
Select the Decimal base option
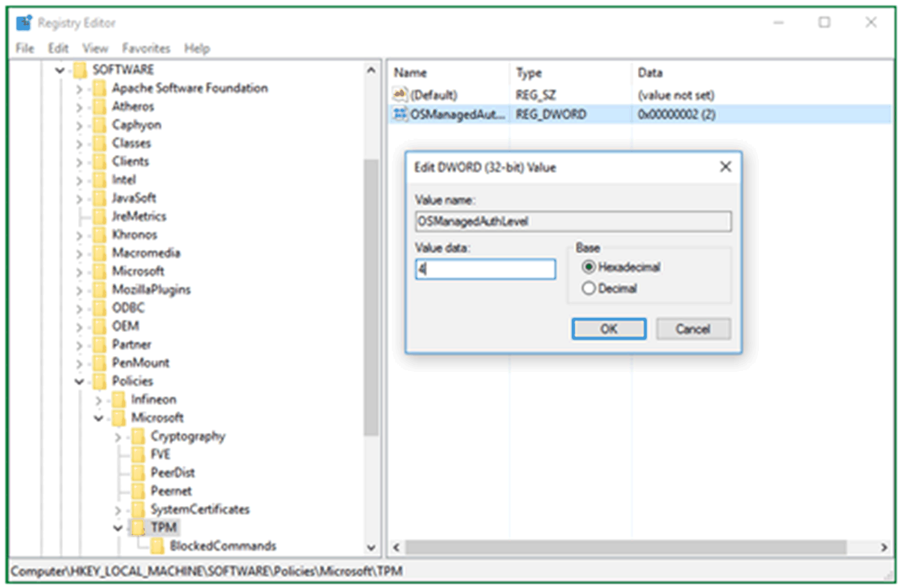coord(588,288)
